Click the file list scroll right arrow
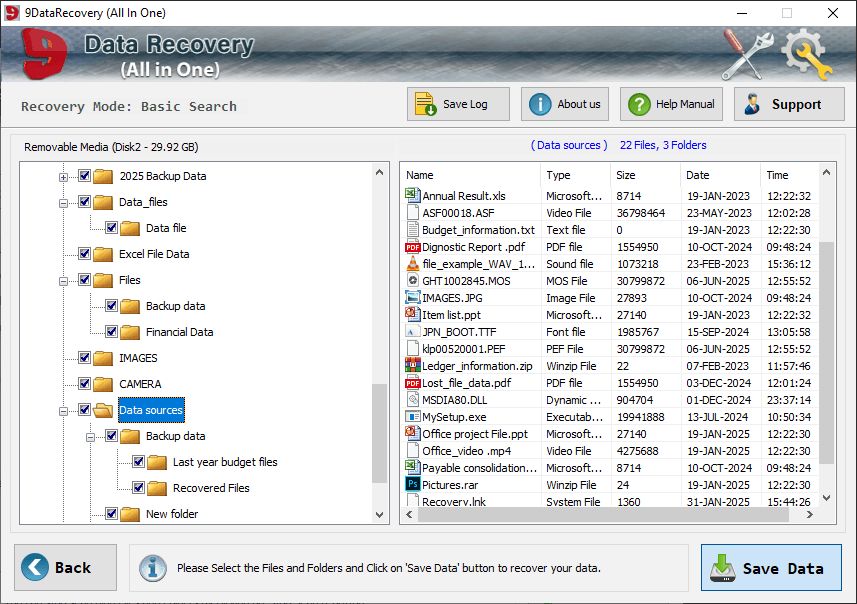 [809, 515]
